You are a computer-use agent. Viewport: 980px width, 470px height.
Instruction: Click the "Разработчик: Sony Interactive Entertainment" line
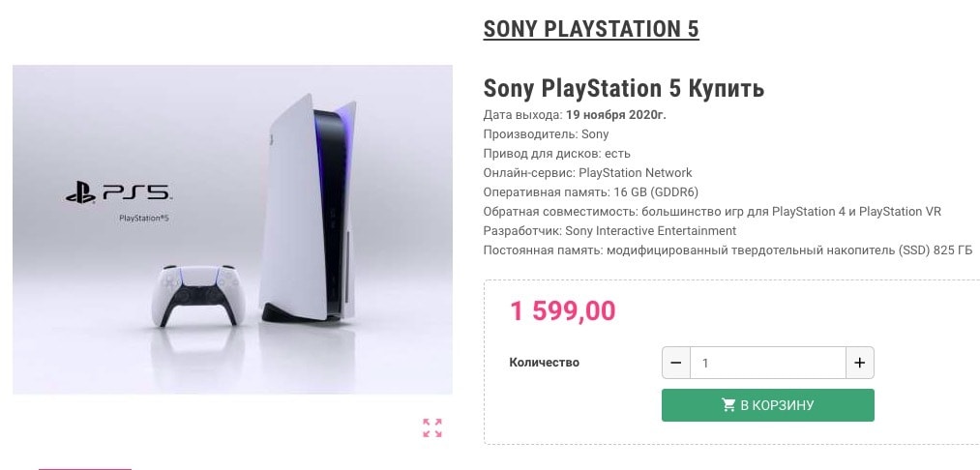609,231
